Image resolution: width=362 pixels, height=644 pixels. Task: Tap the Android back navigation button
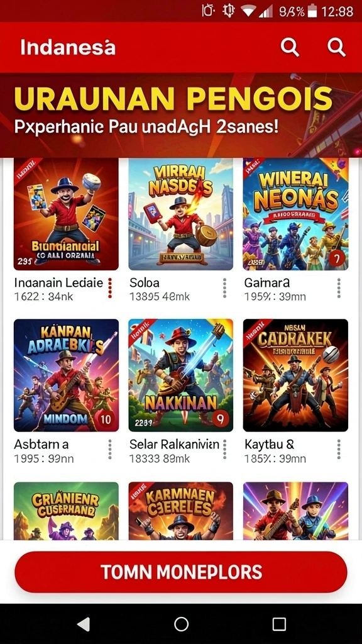pyautogui.click(x=84, y=625)
